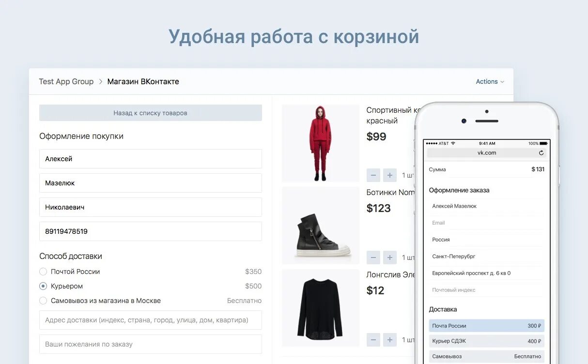The image size is (588, 364).
Task: Increase quantity of the black longsleeve
Action: [390, 340]
